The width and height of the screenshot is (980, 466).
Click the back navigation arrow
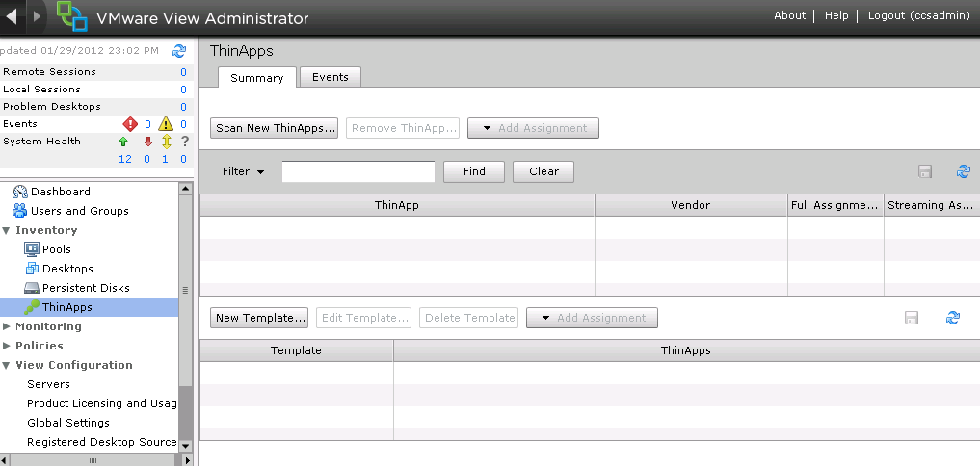pyautogui.click(x=12, y=16)
